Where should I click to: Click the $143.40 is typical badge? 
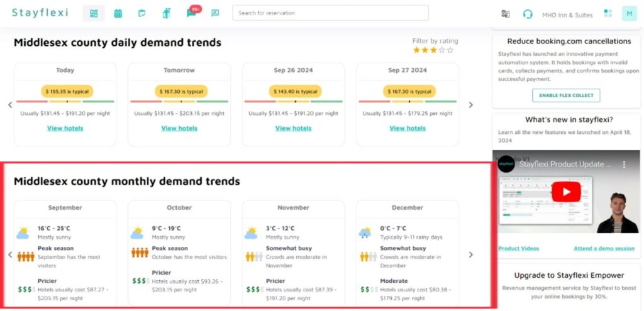(x=296, y=92)
